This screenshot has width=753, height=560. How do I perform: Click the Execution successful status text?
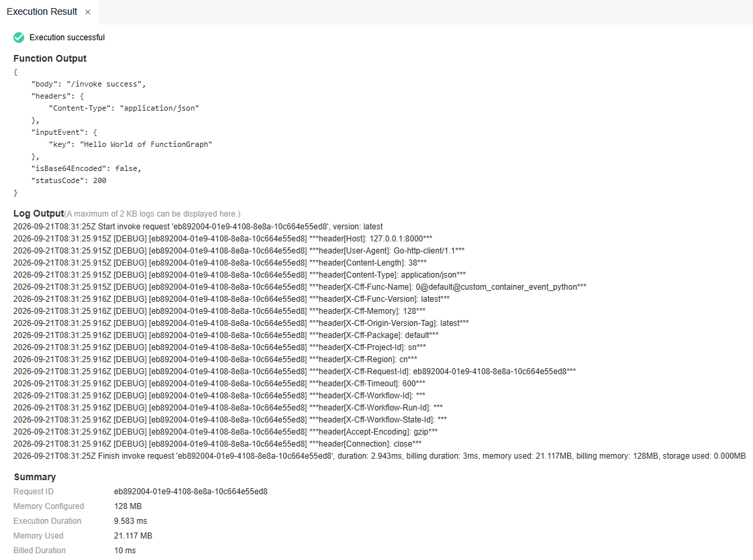[x=67, y=38]
